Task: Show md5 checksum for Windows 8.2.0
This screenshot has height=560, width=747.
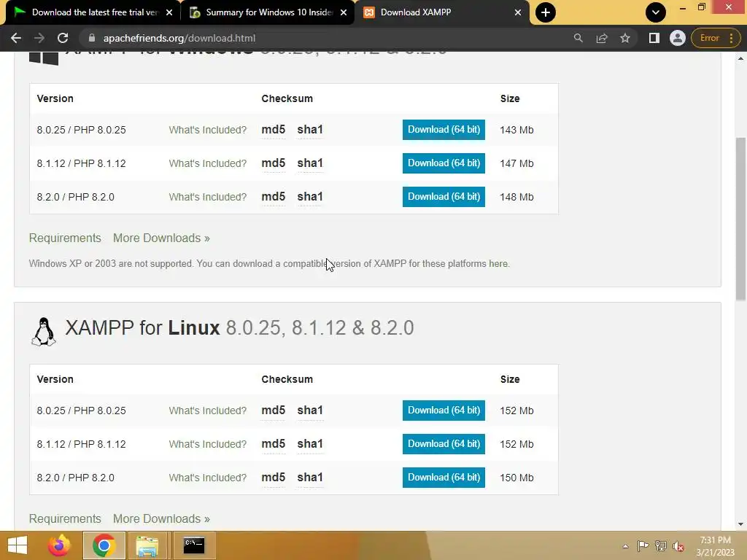Action: [274, 197]
